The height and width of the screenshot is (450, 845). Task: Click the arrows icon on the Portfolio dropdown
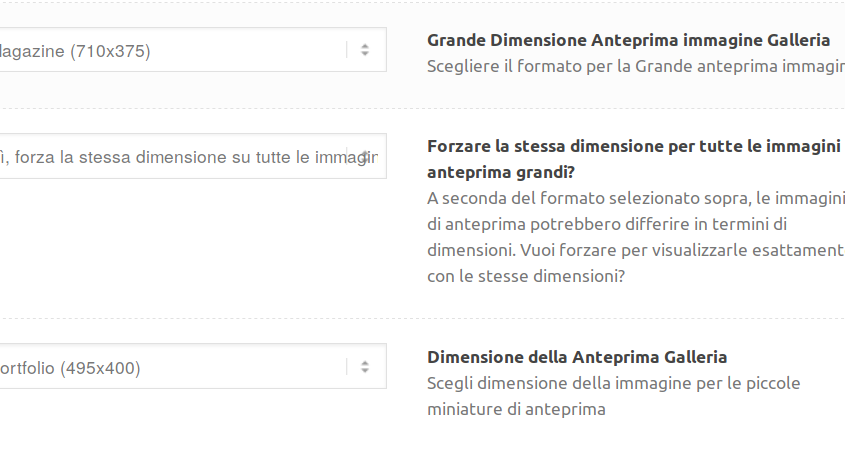365,367
